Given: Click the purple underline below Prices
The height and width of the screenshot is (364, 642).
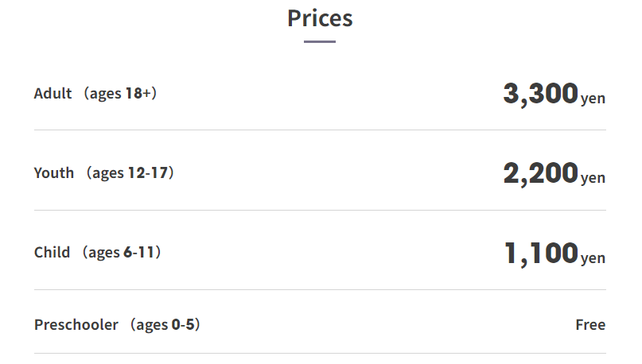Looking at the screenshot, I should click(x=320, y=41).
